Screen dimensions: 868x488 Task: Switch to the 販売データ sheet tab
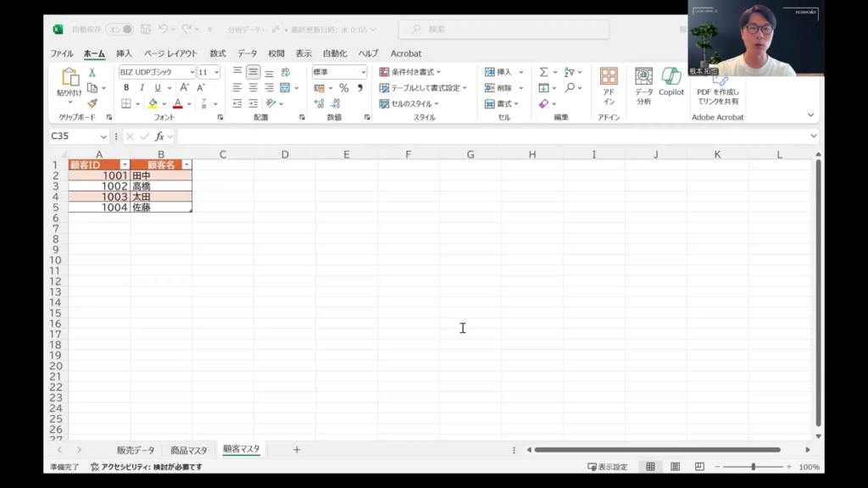click(136, 450)
